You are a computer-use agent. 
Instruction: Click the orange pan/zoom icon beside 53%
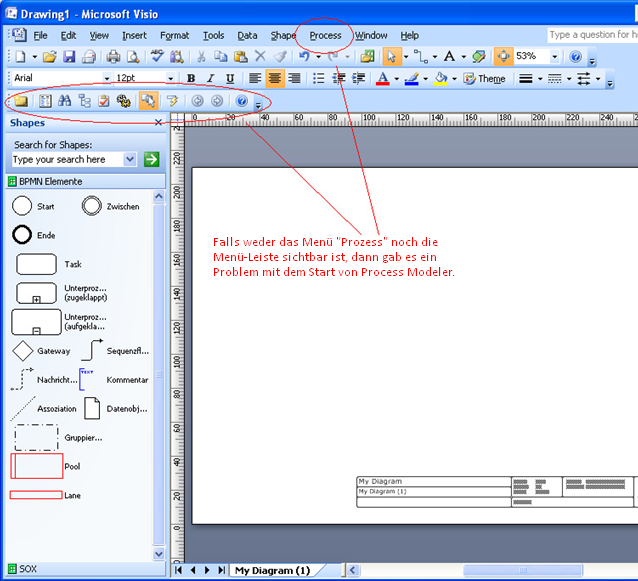click(503, 56)
